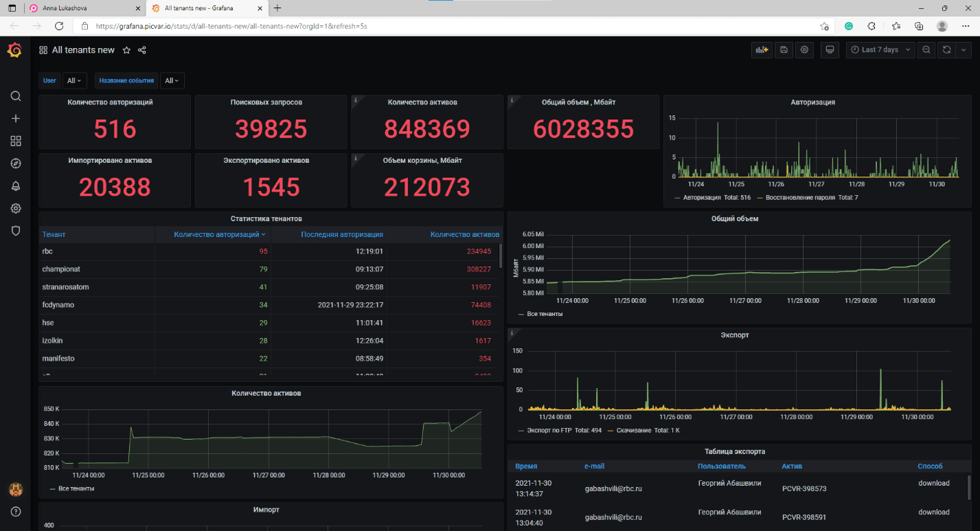Click the Create plus icon in sidebar
This screenshot has height=531, width=980.
tap(16, 118)
